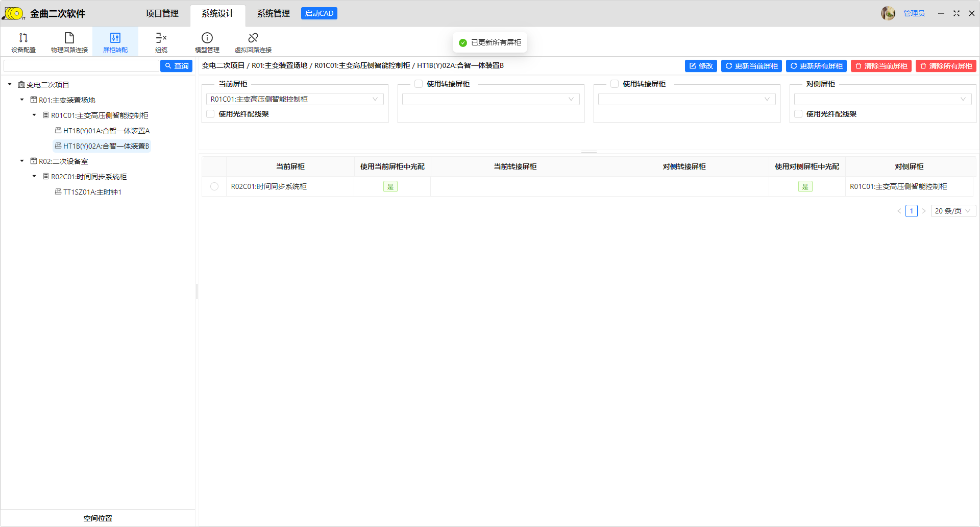
Task: Click the 金曲二次软件 logo icon
Action: pos(13,13)
